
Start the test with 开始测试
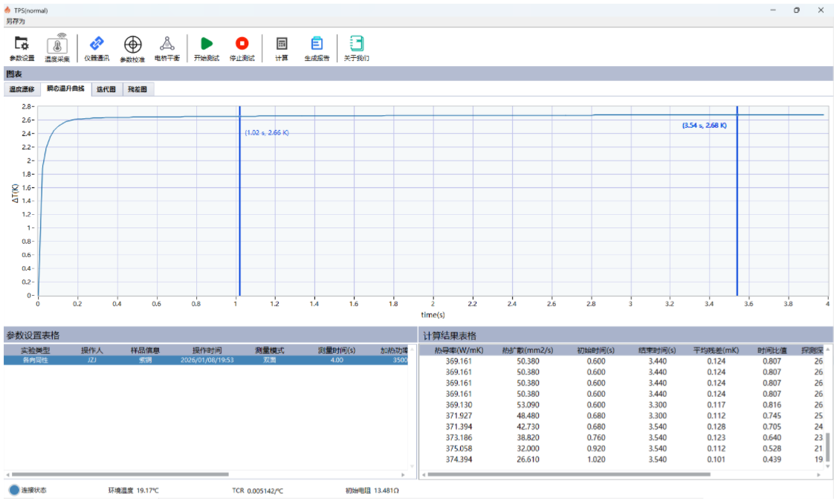[207, 48]
